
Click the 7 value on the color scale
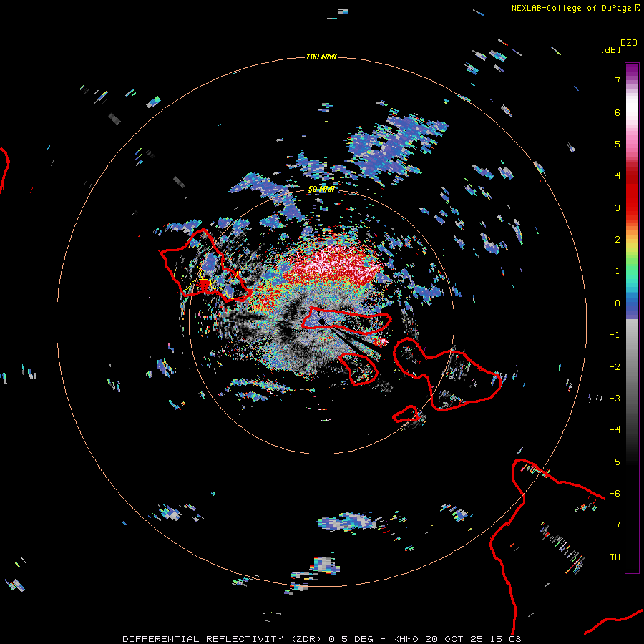tap(618, 80)
